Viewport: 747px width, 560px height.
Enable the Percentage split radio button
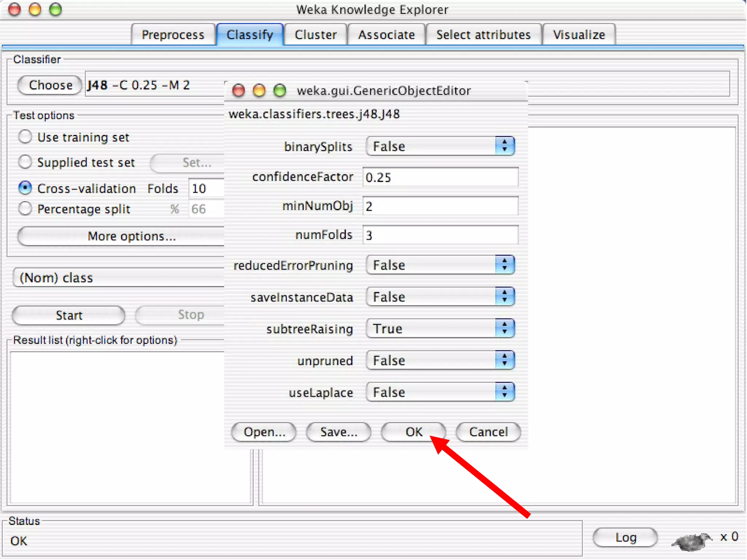click(25, 209)
